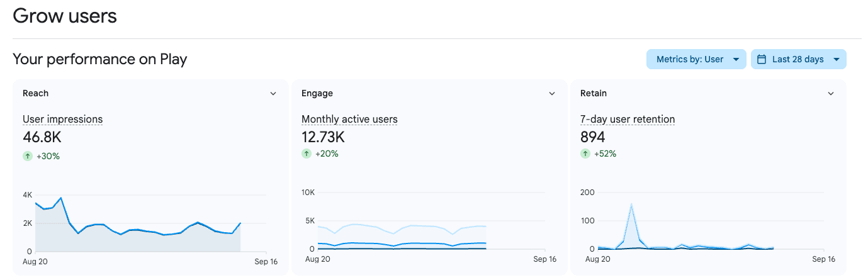This screenshot has width=868, height=280.
Task: Click the User impressions line chart
Action: [x=138, y=225]
